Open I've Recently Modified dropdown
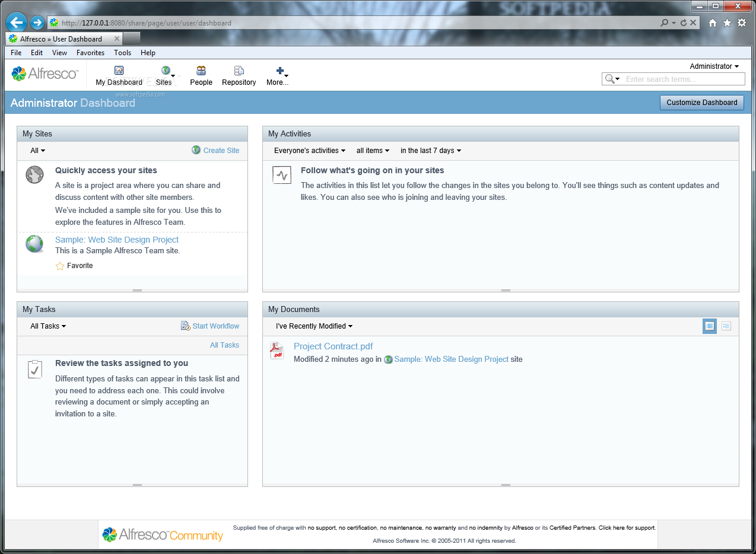Screen dimensions: 756x554 coord(315,326)
